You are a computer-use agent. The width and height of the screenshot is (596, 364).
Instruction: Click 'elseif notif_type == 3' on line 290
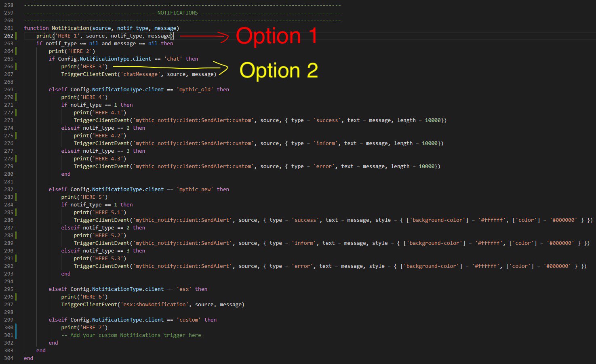pyautogui.click(x=95, y=250)
